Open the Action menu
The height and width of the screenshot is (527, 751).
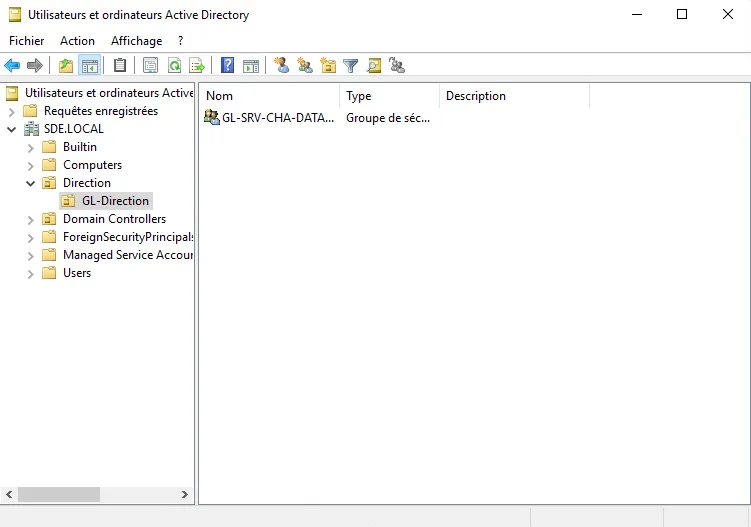pyautogui.click(x=77, y=41)
